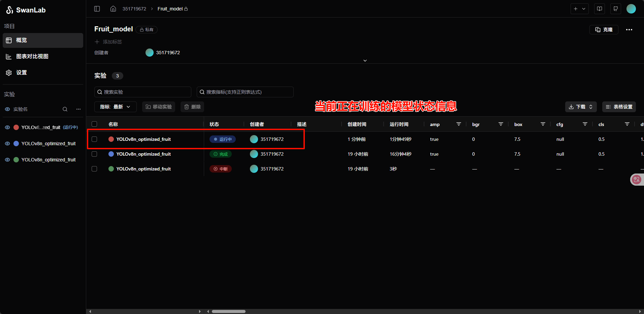The width and height of the screenshot is (644, 314).
Task: Click 添加标签 add tag
Action: pyautogui.click(x=108, y=42)
